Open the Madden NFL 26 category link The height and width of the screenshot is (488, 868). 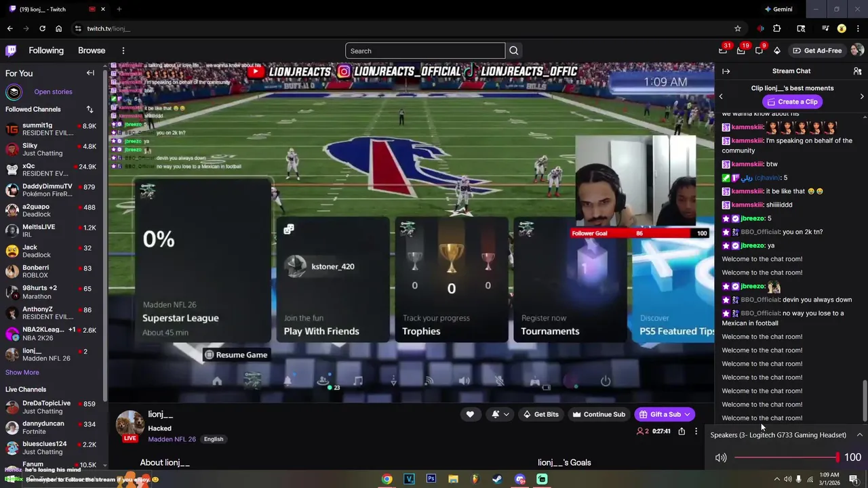click(172, 439)
